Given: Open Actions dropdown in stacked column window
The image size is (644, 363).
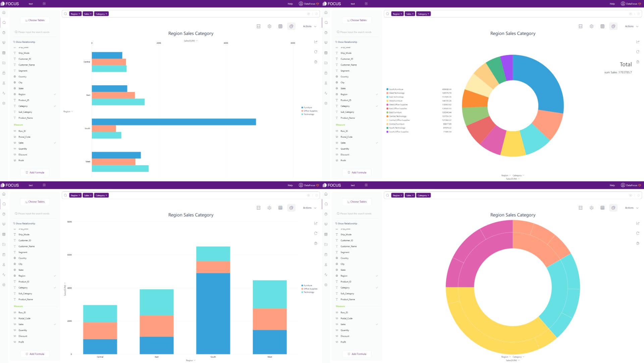Looking at the screenshot, I should tap(309, 208).
